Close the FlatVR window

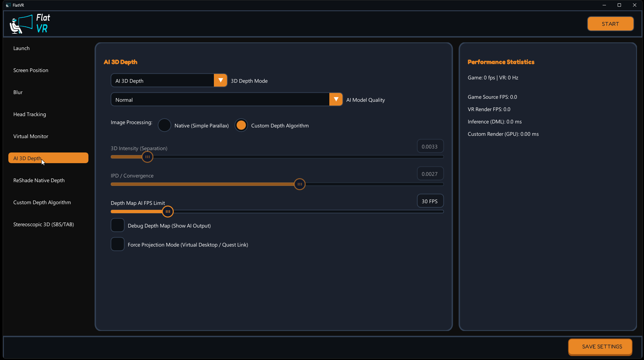click(x=635, y=5)
